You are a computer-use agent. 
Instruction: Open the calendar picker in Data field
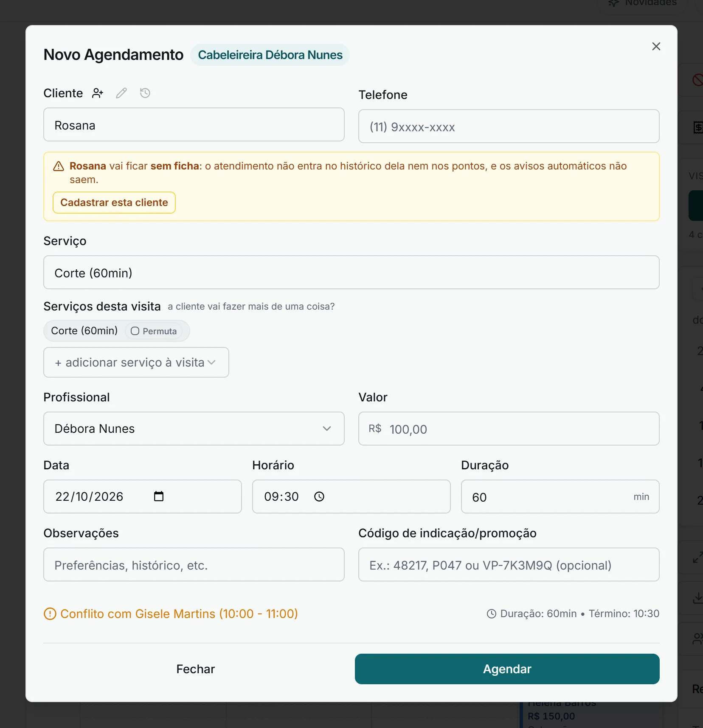click(x=159, y=496)
